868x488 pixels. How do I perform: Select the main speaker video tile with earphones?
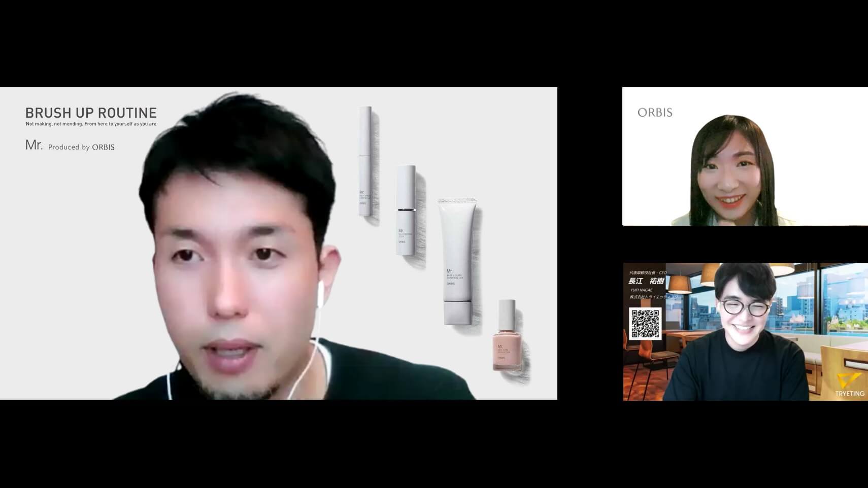[x=279, y=243]
